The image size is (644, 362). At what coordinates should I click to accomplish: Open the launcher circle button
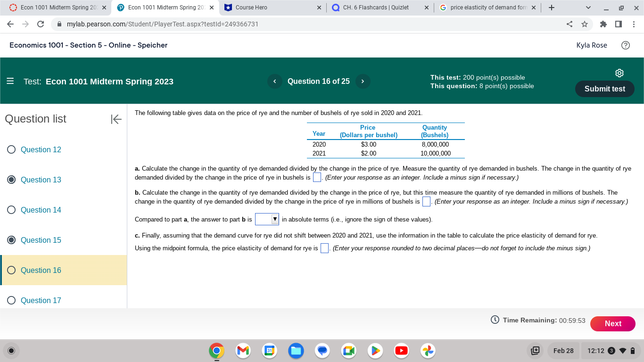click(12, 351)
